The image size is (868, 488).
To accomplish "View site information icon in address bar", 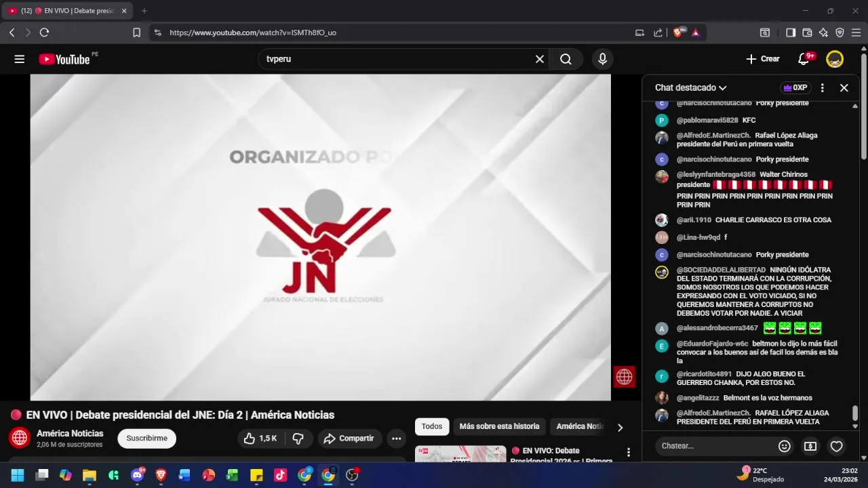I will click(x=158, y=33).
